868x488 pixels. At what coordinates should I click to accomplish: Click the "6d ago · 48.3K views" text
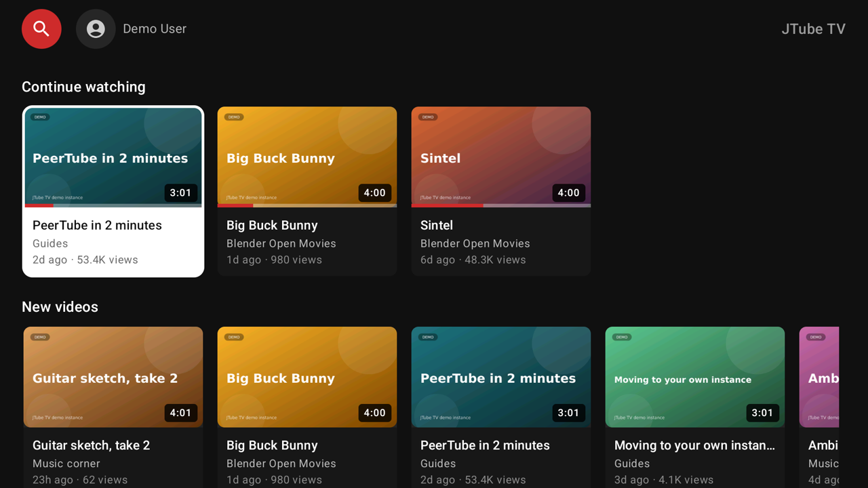click(x=473, y=260)
